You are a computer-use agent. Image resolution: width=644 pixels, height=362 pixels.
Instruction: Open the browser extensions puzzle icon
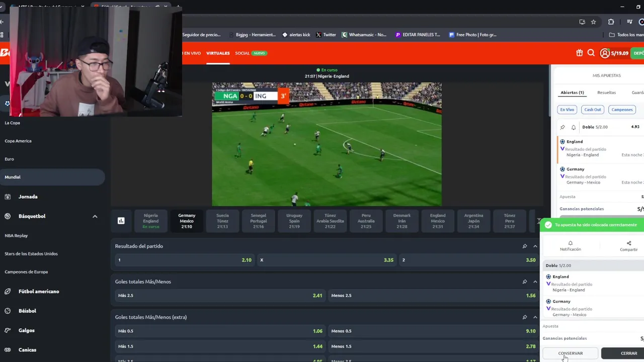point(611,22)
